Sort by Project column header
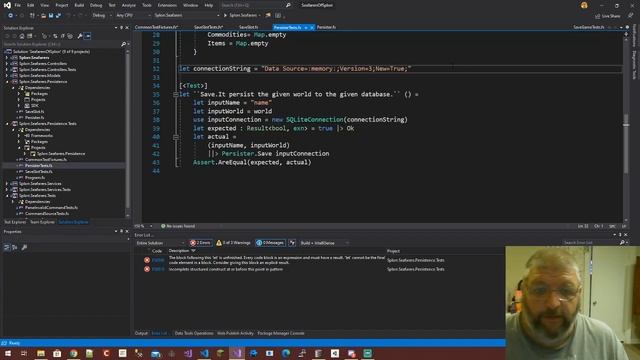Screen dimensions: 640x360 393,251
